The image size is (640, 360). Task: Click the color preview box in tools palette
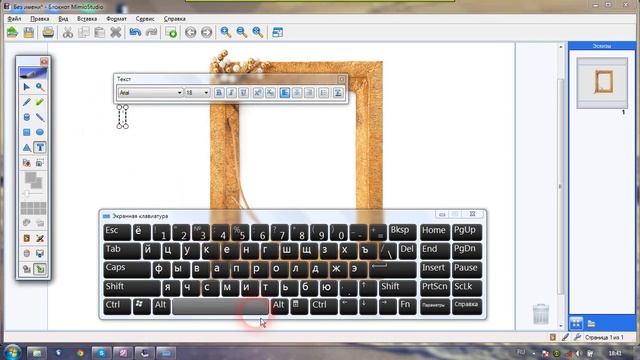coord(33,180)
